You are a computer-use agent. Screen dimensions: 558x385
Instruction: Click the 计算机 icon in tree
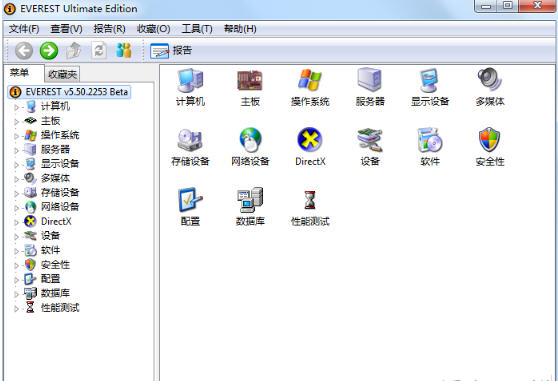(x=31, y=106)
